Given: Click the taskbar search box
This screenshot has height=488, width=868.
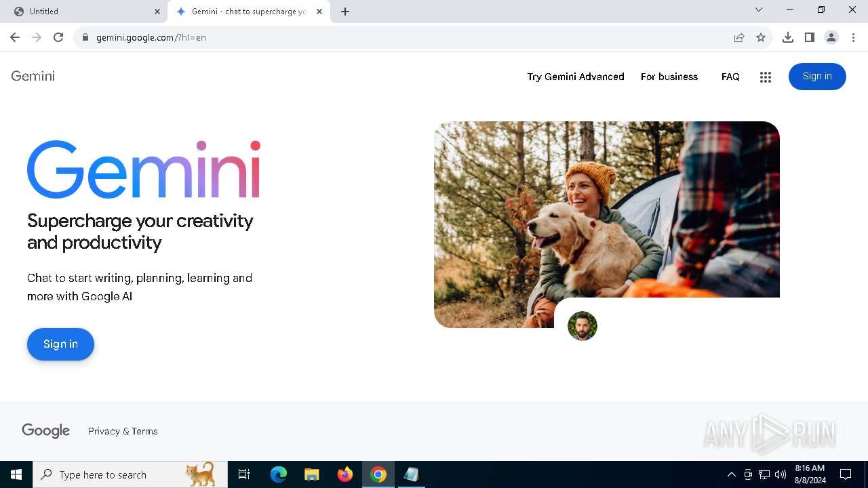Looking at the screenshot, I should click(130, 474).
